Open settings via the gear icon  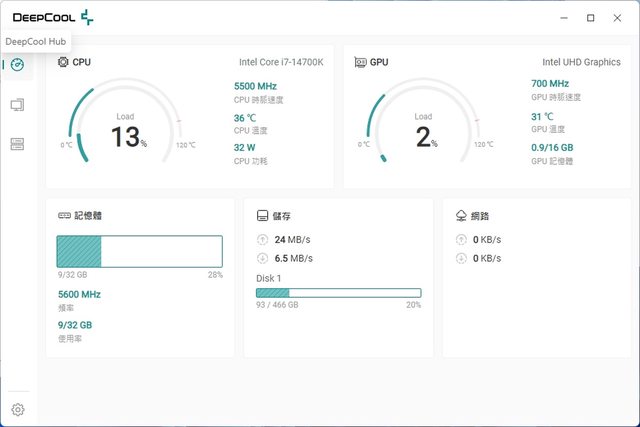tap(17, 409)
